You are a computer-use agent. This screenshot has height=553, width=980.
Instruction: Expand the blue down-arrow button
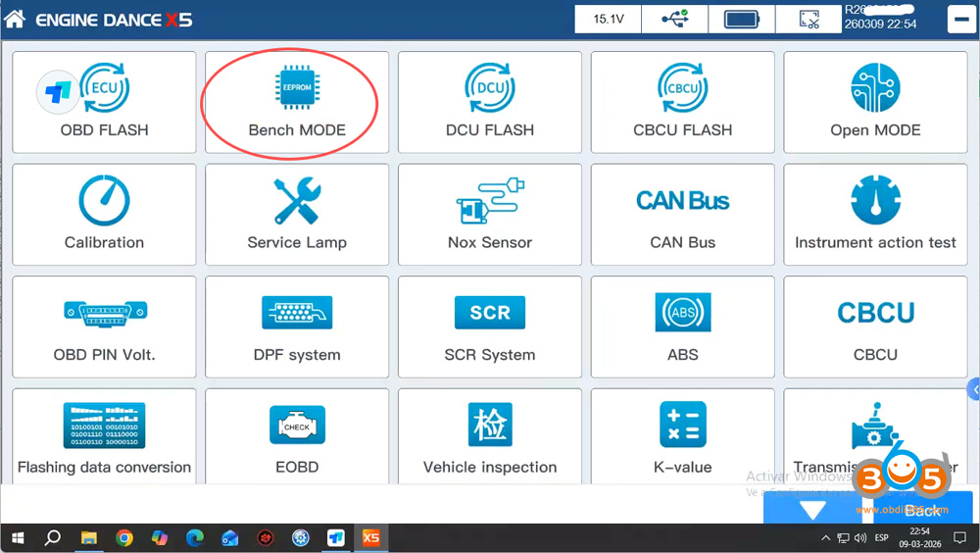(x=811, y=508)
